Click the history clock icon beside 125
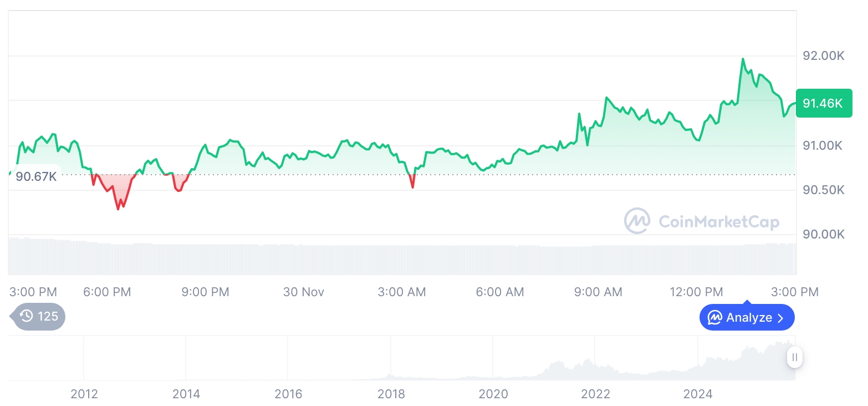868x406 pixels. [27, 316]
